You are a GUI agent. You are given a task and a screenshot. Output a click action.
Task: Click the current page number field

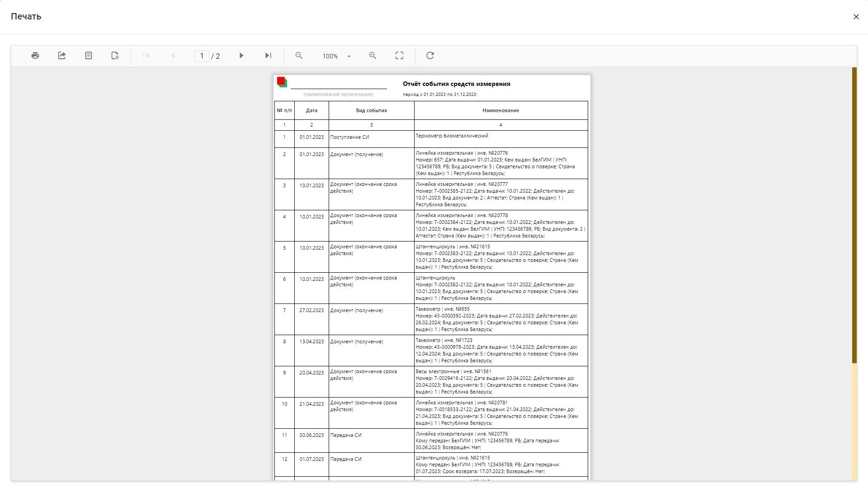pos(202,56)
